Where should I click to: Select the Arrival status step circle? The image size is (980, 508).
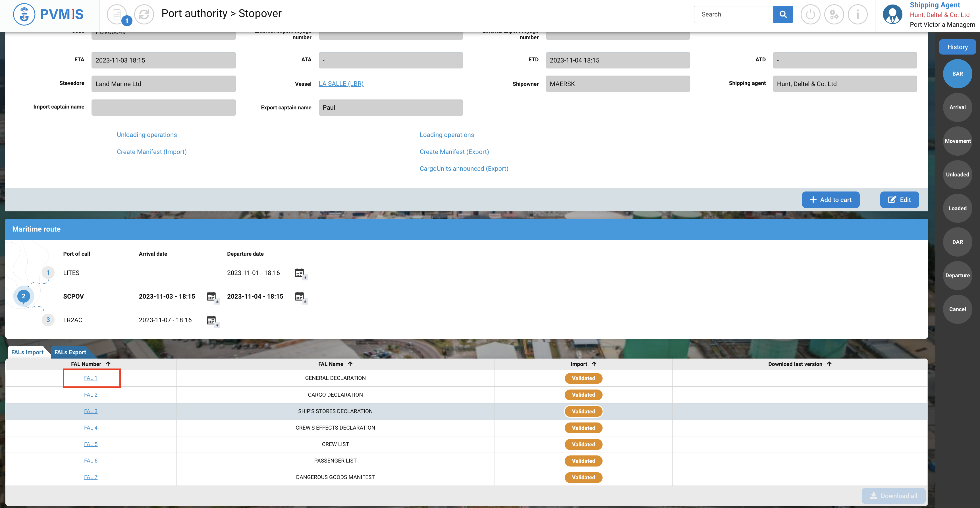(957, 107)
